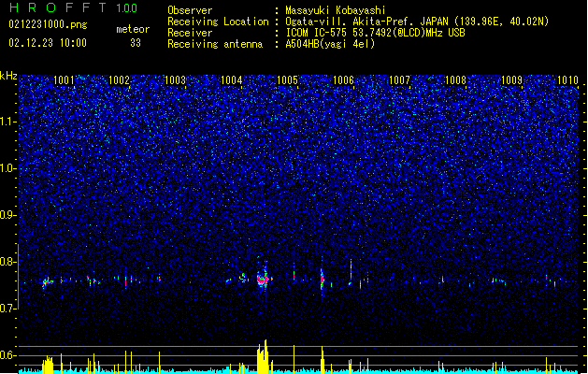The height and width of the screenshot is (374, 588).
Task: Click time marker 1007
Action: coord(399,80)
